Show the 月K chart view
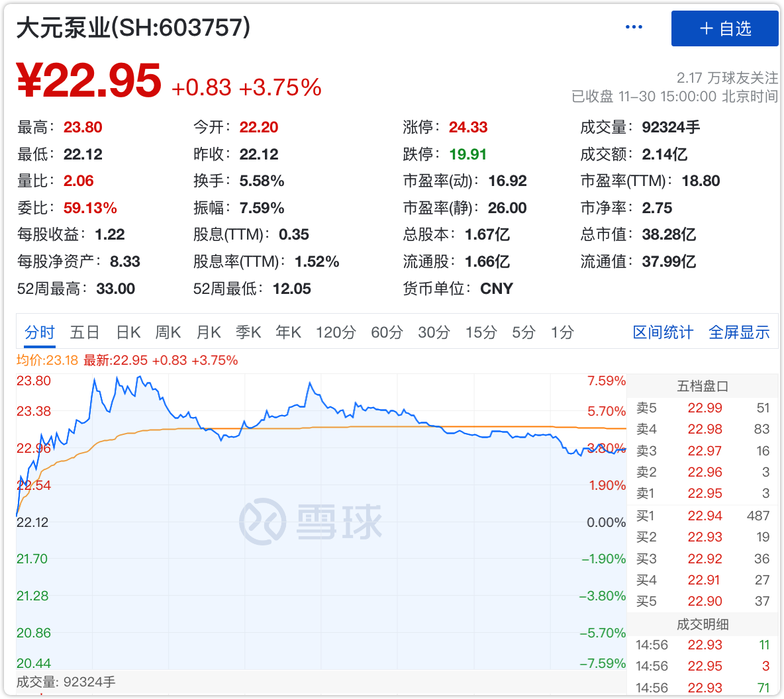 [209, 332]
